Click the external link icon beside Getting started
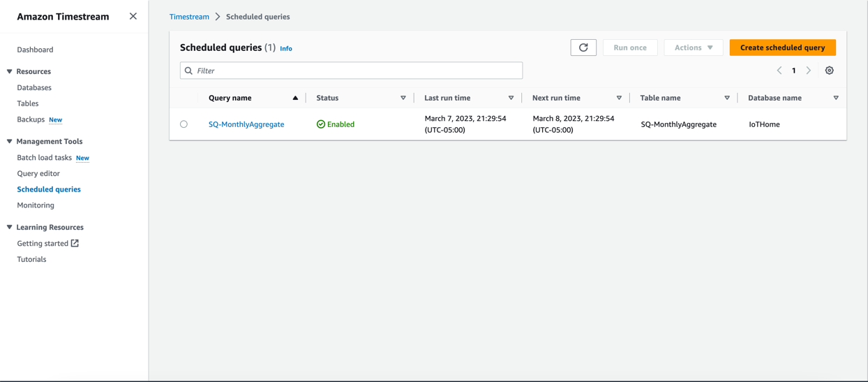 coord(75,243)
